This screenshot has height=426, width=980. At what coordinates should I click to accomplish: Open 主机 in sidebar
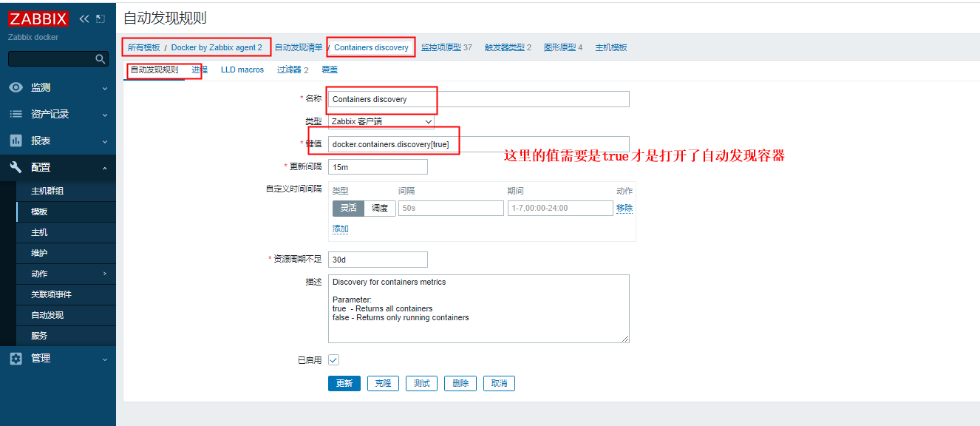point(39,232)
